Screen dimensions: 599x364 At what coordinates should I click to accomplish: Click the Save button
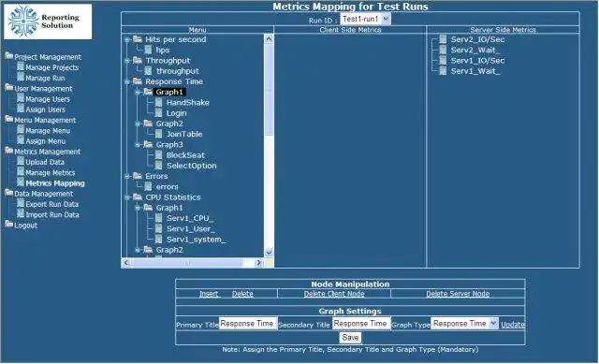(x=350, y=338)
